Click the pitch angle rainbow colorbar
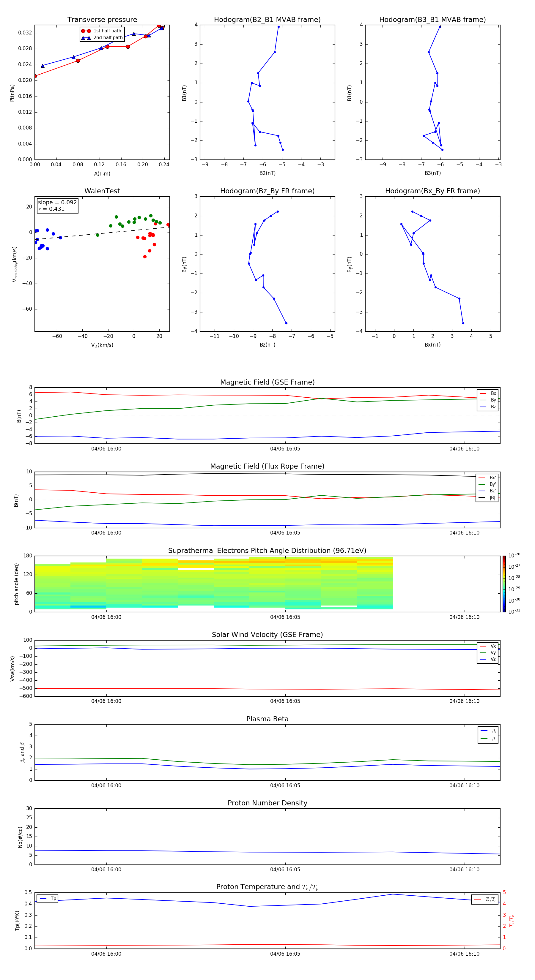This screenshot has height=980, width=535. coord(504,584)
